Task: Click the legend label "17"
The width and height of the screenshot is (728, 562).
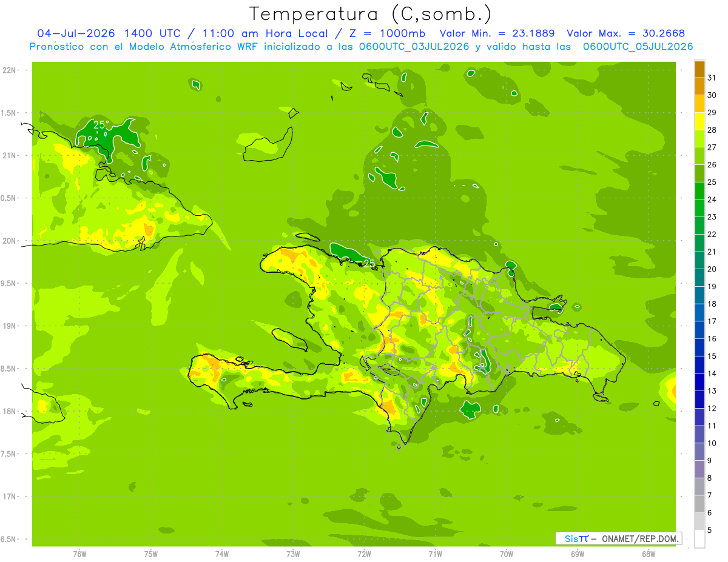Action: point(712,321)
